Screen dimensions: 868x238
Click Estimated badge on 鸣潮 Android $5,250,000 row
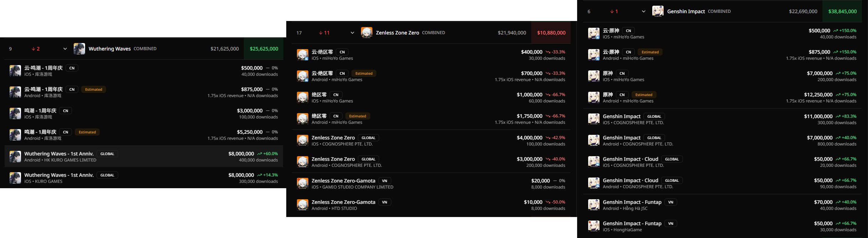click(87, 132)
